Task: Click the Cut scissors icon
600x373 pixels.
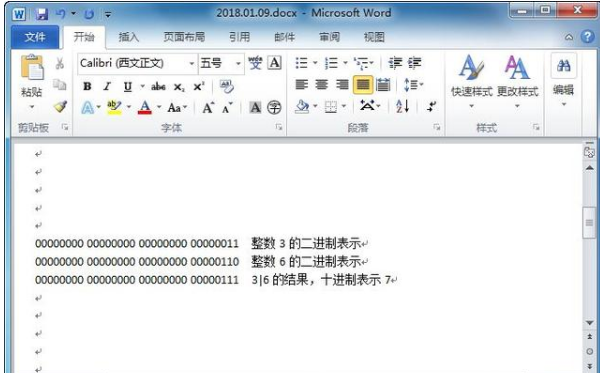Action: pyautogui.click(x=60, y=64)
